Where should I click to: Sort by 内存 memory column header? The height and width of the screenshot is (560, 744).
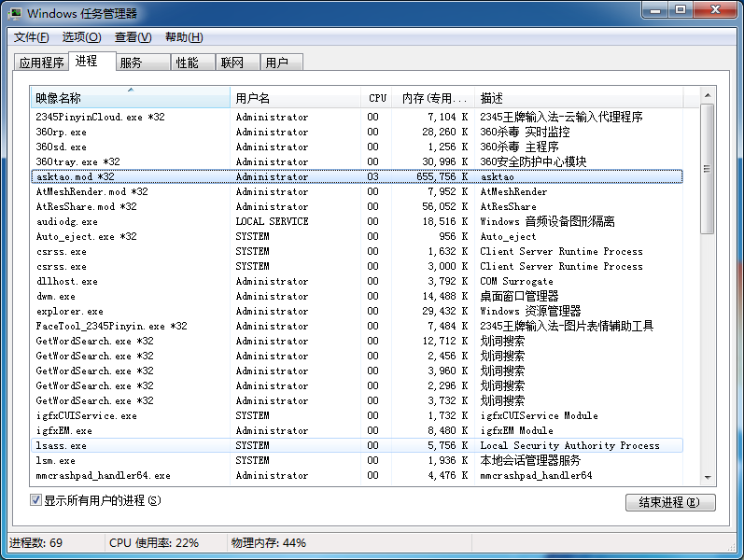point(432,98)
